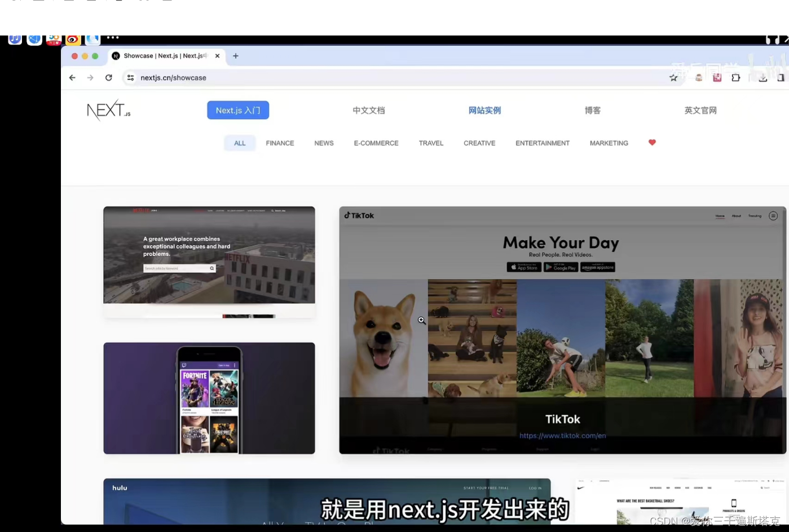Open site information icon in the address bar
This screenshot has height=532, width=789.
tap(130, 78)
